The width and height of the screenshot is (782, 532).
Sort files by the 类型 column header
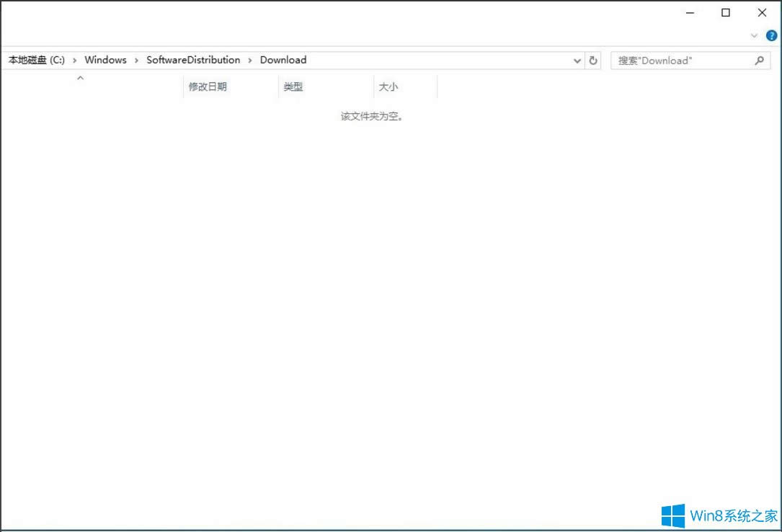293,87
